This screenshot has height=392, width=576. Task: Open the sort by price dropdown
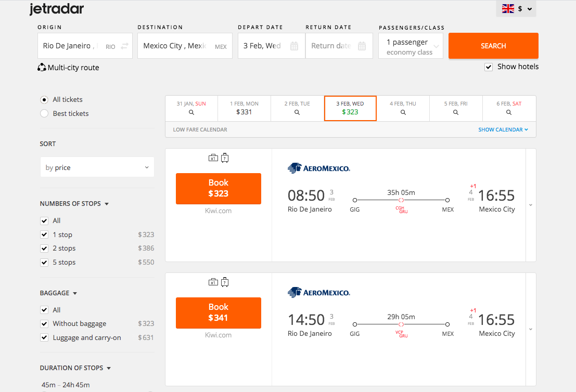pyautogui.click(x=97, y=167)
